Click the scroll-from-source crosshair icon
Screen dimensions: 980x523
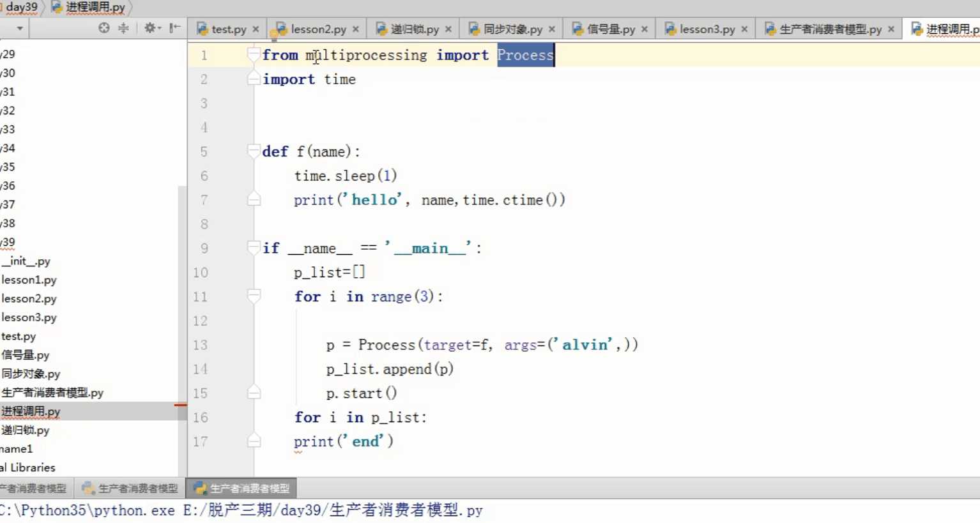pos(104,28)
